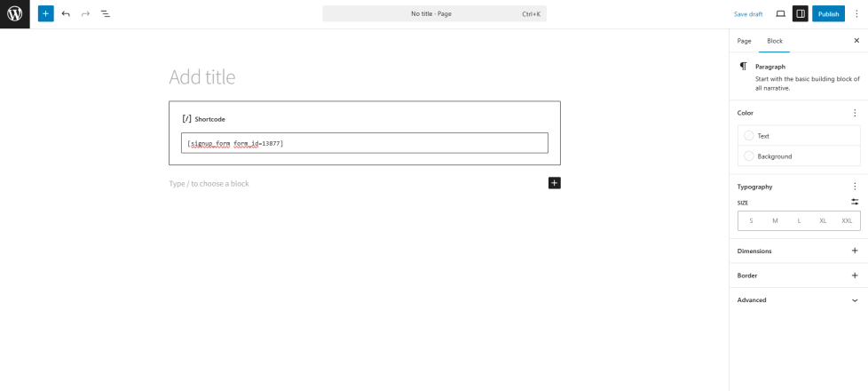Choose the Text color option
Viewport: 868px width, 391px height.
[x=799, y=135]
